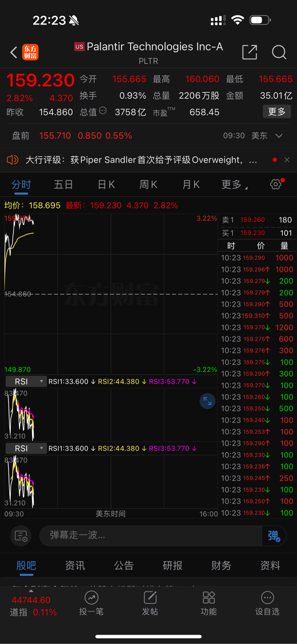Open first RSI indicator dropdown
Image resolution: width=297 pixels, height=644 pixels.
pos(26,381)
